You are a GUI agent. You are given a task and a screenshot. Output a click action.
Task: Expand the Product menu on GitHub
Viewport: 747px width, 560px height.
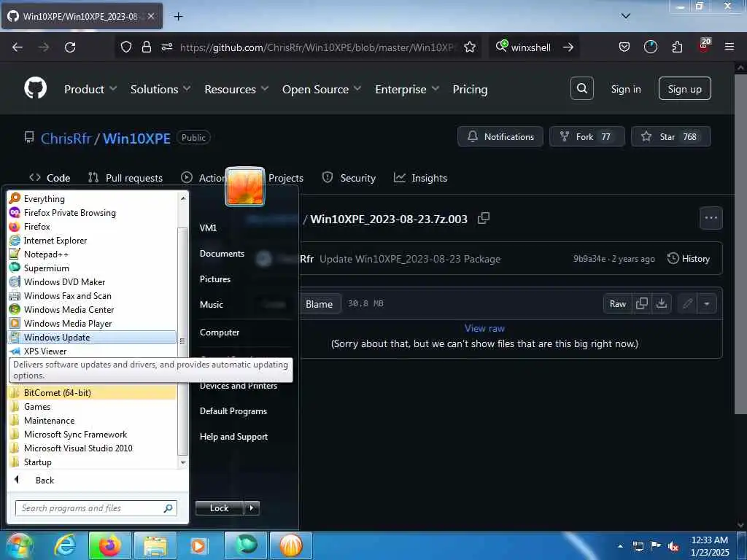click(90, 89)
